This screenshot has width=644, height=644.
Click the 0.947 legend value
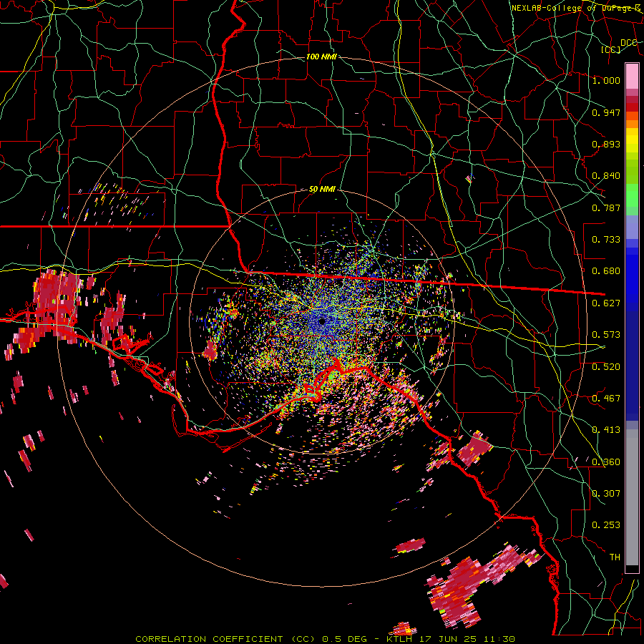tap(606, 112)
